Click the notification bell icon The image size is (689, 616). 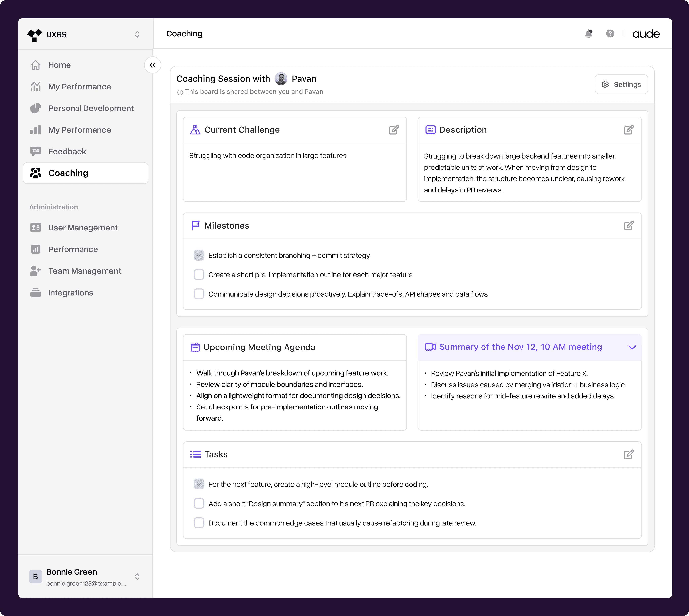588,34
